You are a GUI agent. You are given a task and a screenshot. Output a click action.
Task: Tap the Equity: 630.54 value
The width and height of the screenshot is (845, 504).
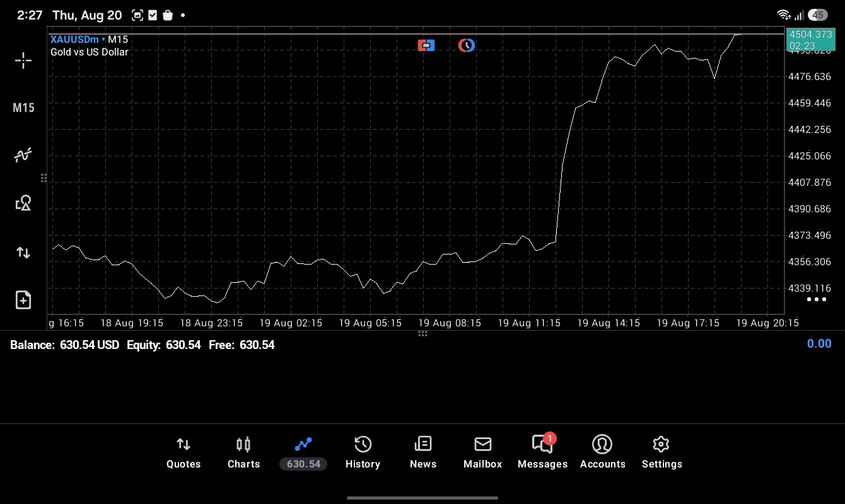[164, 345]
